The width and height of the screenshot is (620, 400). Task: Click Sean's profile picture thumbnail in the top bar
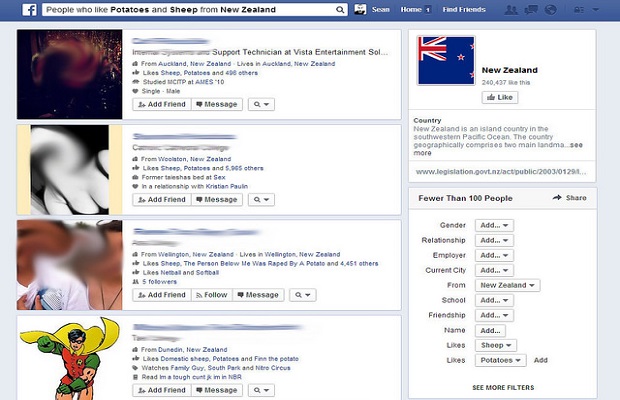pyautogui.click(x=360, y=9)
